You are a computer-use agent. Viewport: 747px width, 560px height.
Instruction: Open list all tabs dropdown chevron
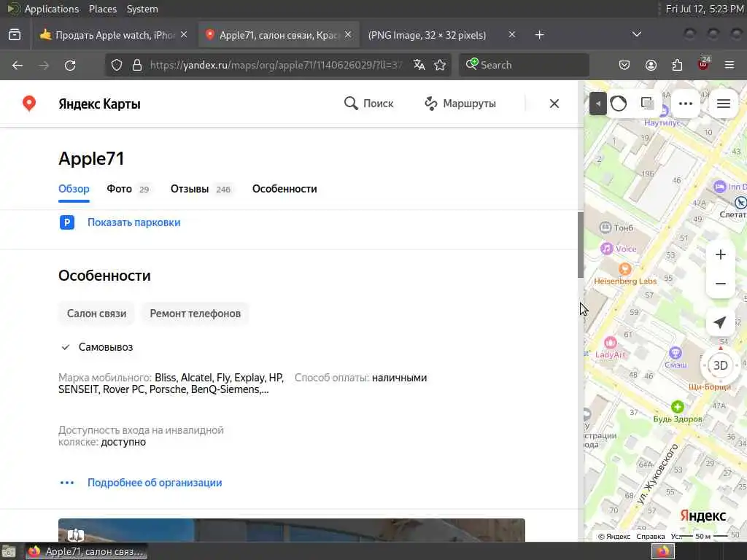636,35
